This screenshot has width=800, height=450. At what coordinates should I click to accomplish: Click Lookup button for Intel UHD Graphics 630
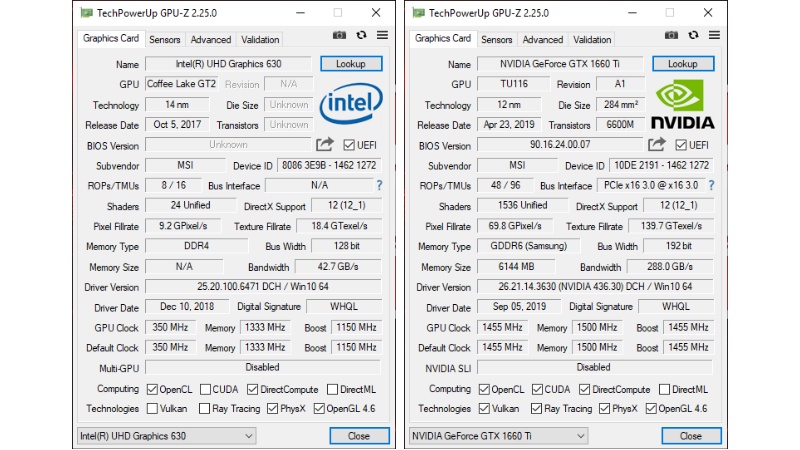[351, 64]
